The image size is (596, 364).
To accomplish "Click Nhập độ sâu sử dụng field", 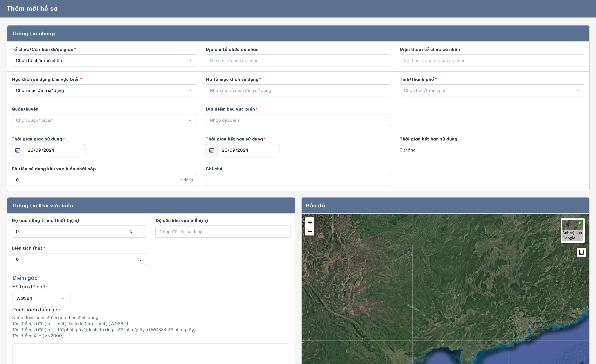I will click(223, 232).
